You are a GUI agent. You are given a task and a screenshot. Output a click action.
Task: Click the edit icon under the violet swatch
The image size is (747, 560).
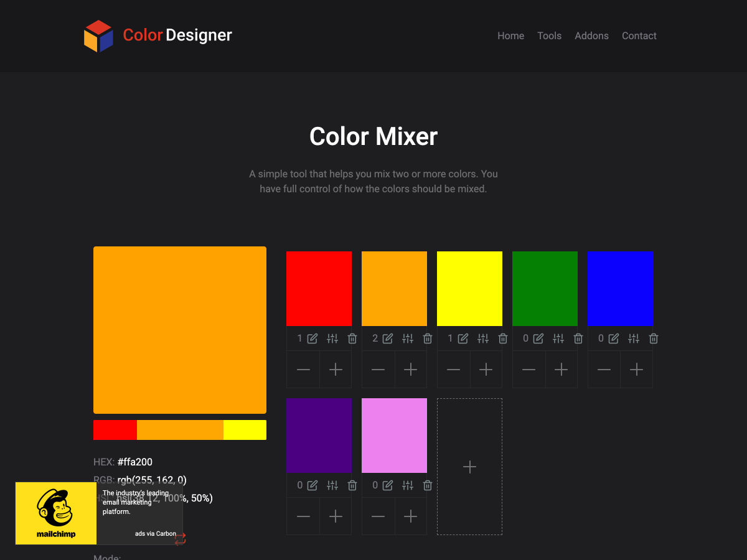(388, 485)
